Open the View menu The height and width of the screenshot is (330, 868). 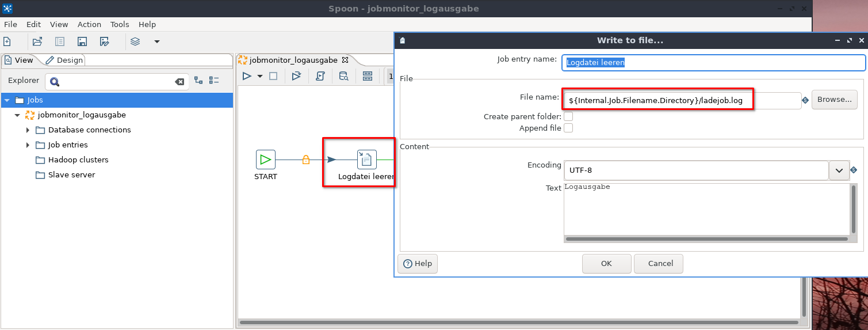point(59,24)
